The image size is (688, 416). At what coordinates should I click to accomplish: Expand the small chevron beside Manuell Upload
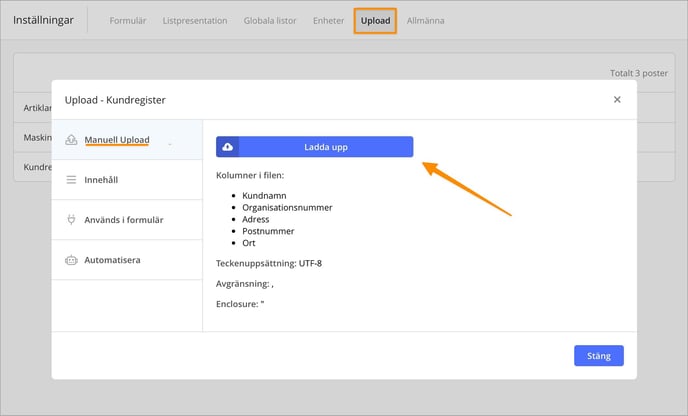(x=170, y=143)
